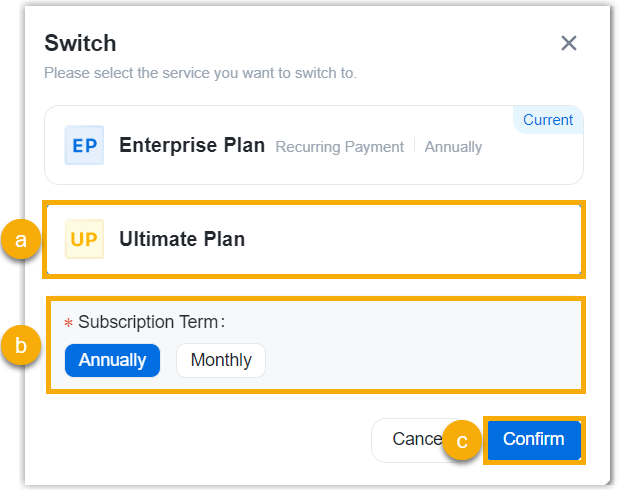The image size is (622, 491).
Task: Click the Current badge on Enterprise card
Action: coord(548,120)
